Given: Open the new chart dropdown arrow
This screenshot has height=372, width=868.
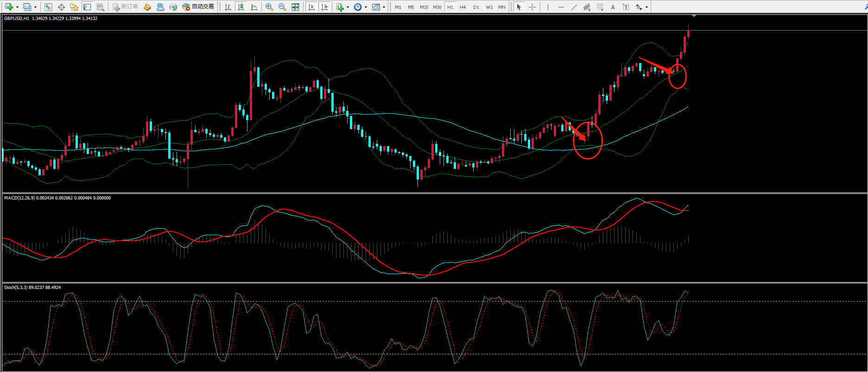Looking at the screenshot, I should 17,7.
